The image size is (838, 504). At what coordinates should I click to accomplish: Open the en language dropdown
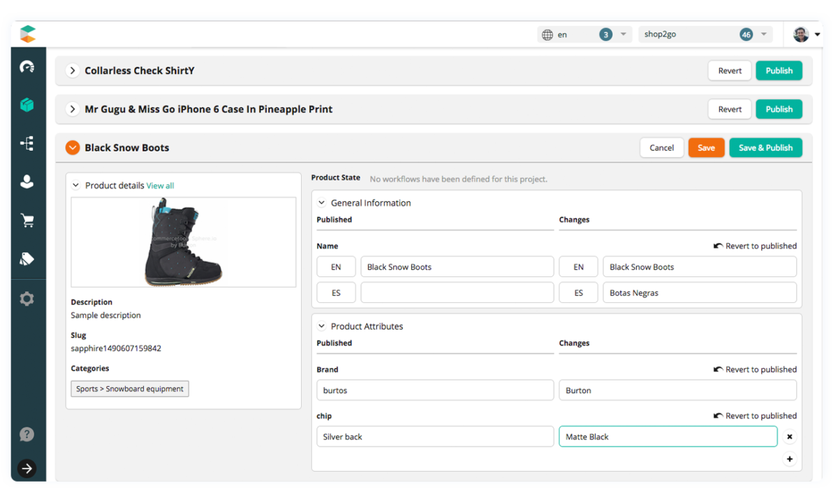[x=585, y=34]
